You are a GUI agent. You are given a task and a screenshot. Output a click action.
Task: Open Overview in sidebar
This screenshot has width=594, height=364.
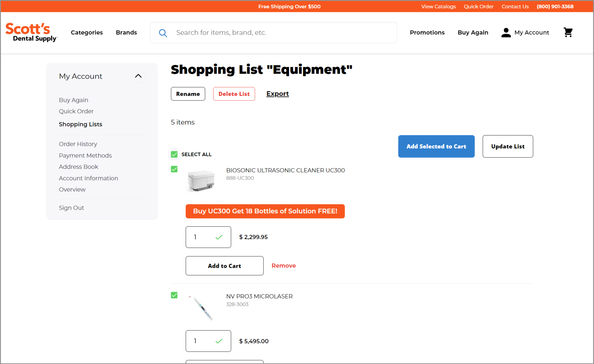pos(72,190)
